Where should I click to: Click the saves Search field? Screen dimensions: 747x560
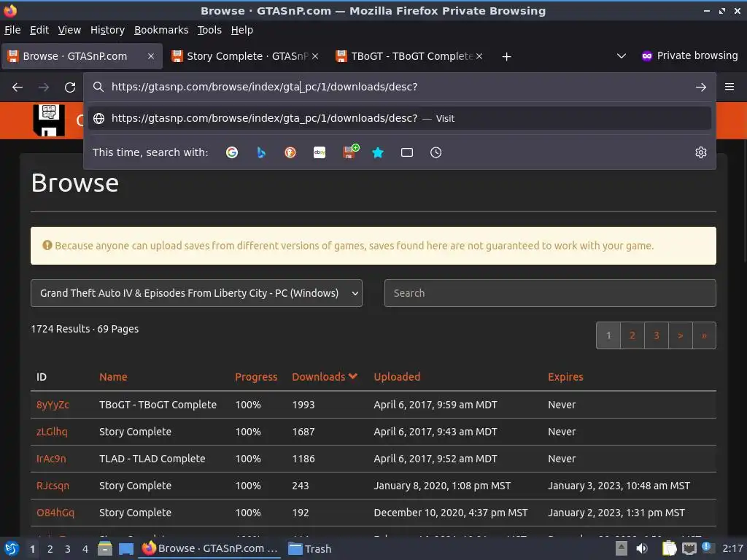pyautogui.click(x=550, y=293)
